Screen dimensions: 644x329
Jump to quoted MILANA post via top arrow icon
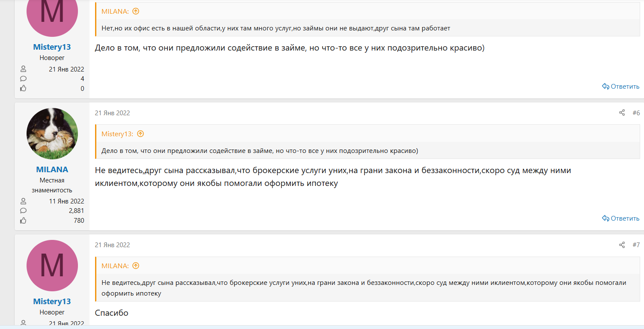[136, 12]
